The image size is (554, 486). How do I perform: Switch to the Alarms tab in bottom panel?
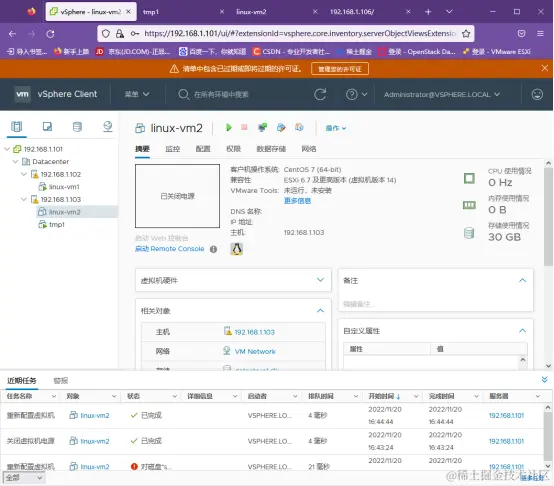(x=61, y=381)
